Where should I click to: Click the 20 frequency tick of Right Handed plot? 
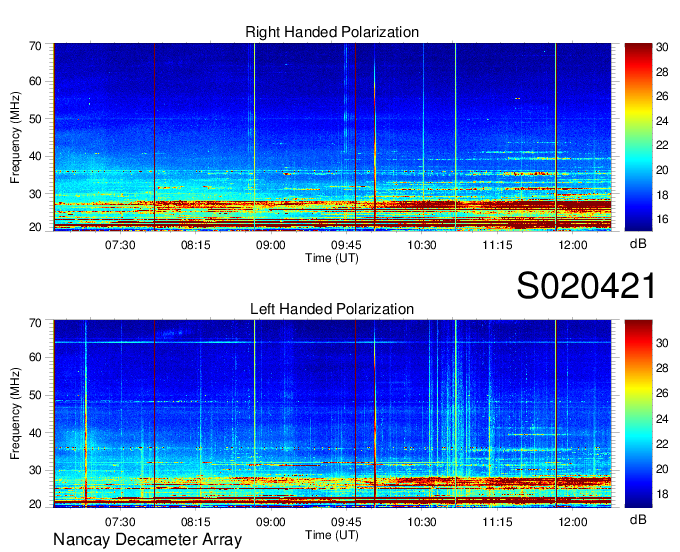(35, 227)
